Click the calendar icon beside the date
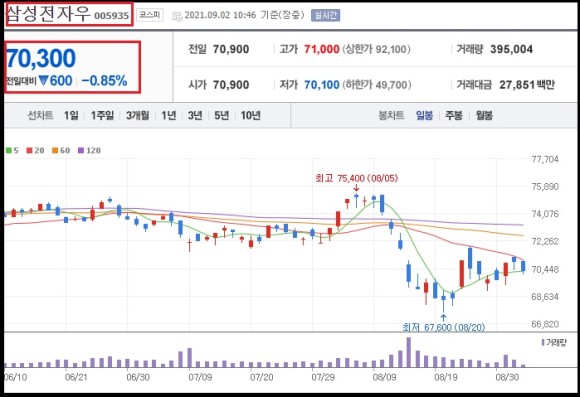The height and width of the screenshot is (397, 580). pyautogui.click(x=178, y=16)
